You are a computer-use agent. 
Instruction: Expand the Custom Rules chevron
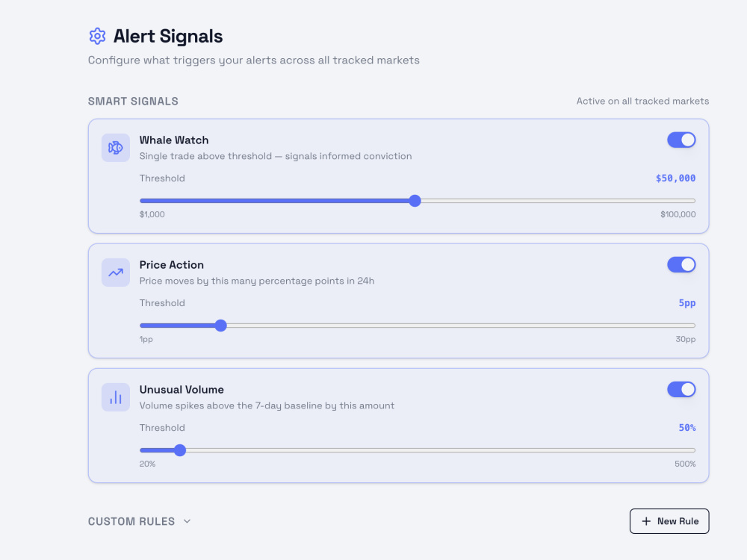coord(187,521)
